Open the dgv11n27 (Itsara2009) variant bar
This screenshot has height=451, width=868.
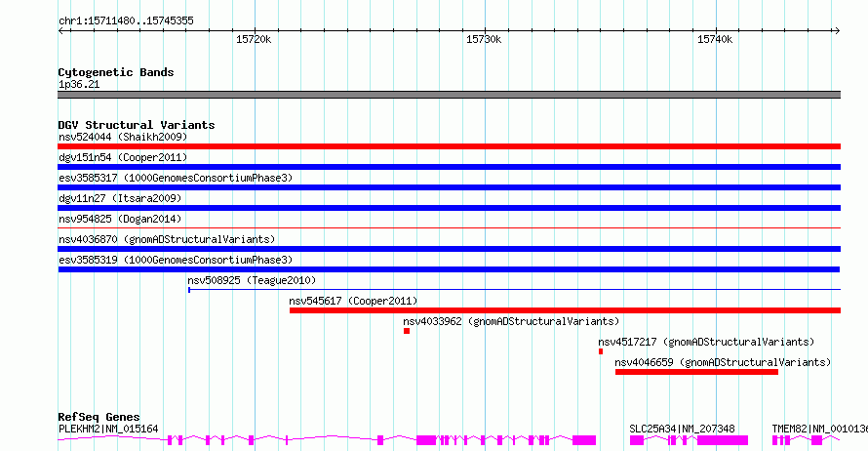[449, 208]
